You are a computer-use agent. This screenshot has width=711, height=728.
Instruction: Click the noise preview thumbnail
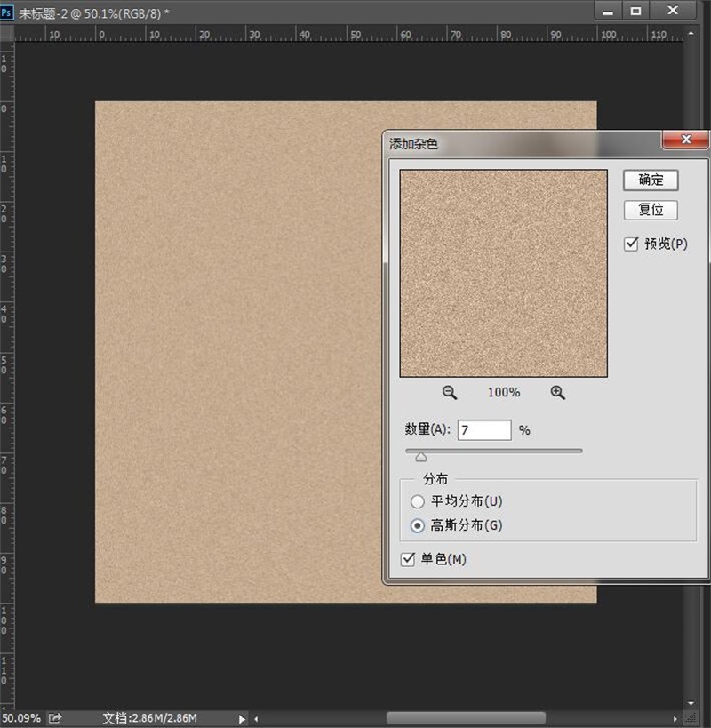pos(504,274)
